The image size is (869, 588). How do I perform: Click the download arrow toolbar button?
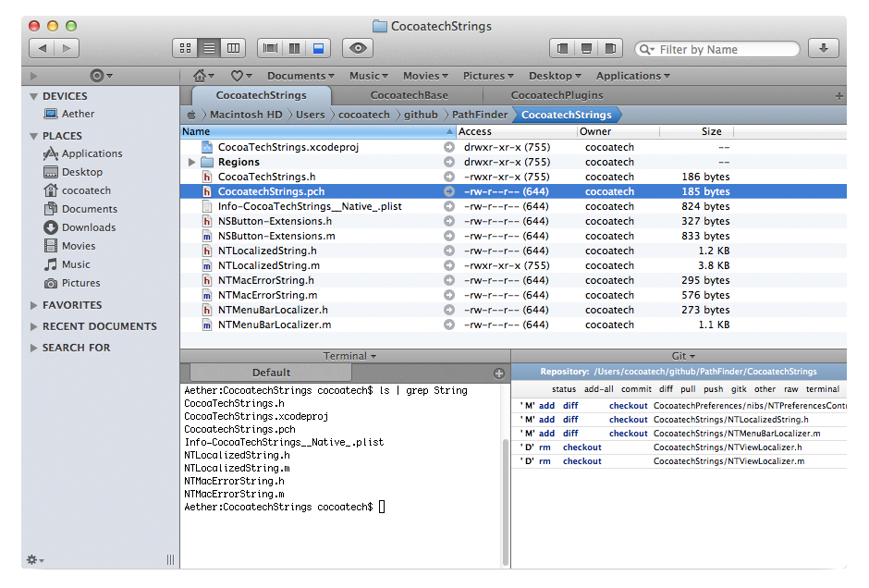823,48
